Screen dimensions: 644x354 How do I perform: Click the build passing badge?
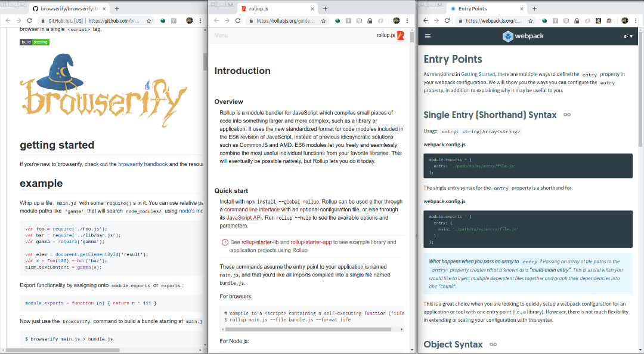click(35, 42)
